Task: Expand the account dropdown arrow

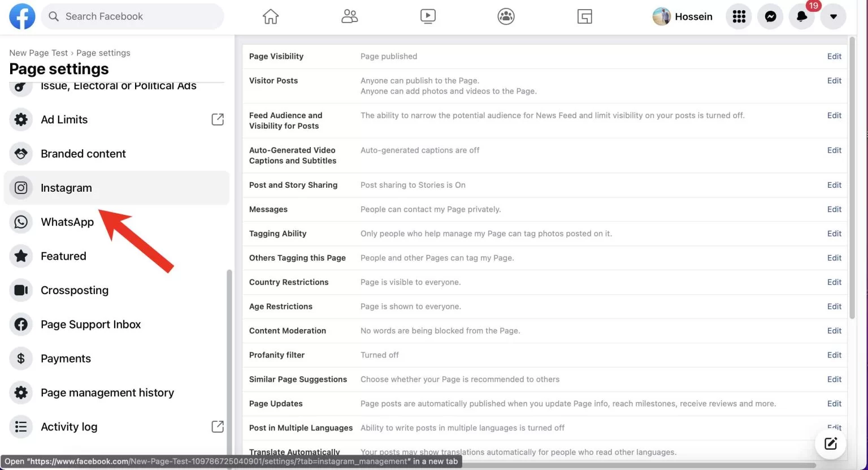Action: 833,17
